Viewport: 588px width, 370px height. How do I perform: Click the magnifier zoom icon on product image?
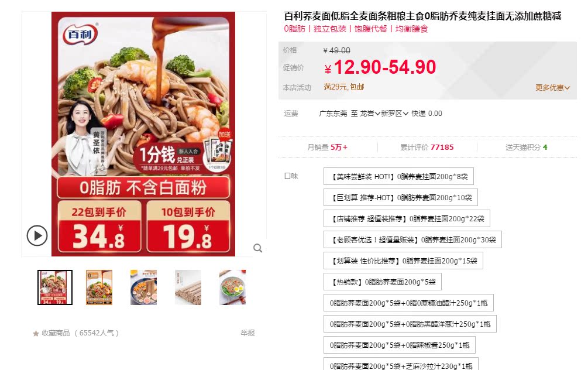tap(257, 248)
